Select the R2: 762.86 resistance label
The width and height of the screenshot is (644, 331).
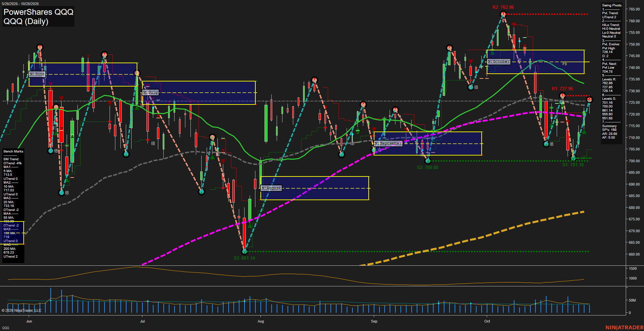click(x=503, y=7)
